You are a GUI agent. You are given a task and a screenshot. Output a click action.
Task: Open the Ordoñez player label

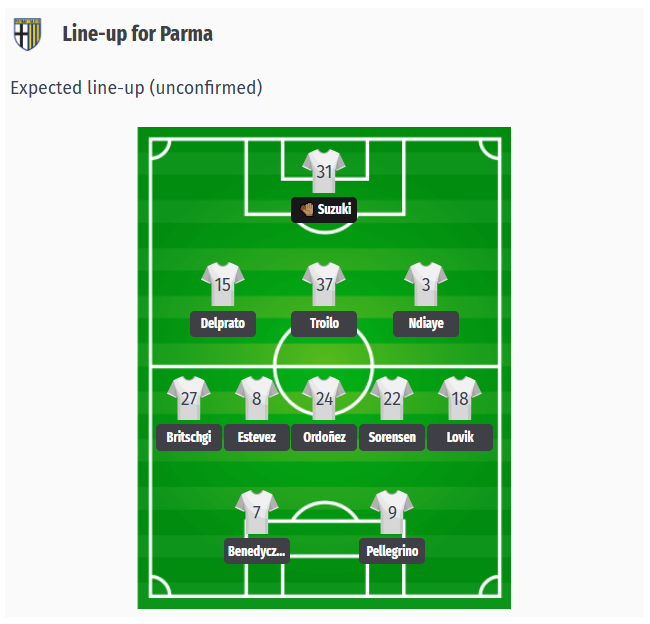[324, 438]
